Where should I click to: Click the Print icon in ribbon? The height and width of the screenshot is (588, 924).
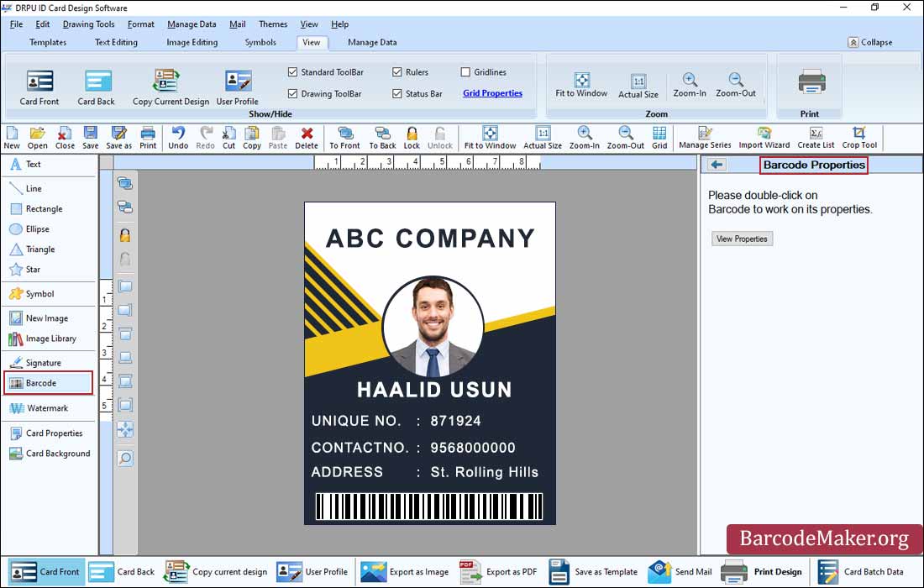click(x=811, y=81)
